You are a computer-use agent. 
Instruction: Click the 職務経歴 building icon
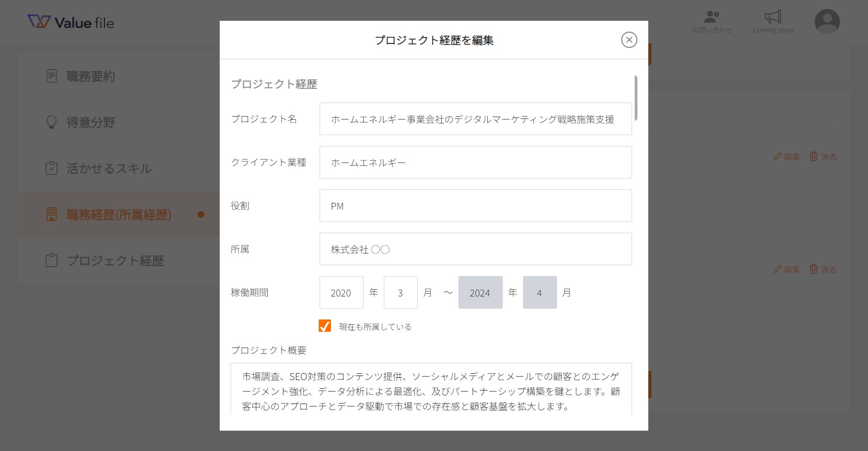coord(52,214)
